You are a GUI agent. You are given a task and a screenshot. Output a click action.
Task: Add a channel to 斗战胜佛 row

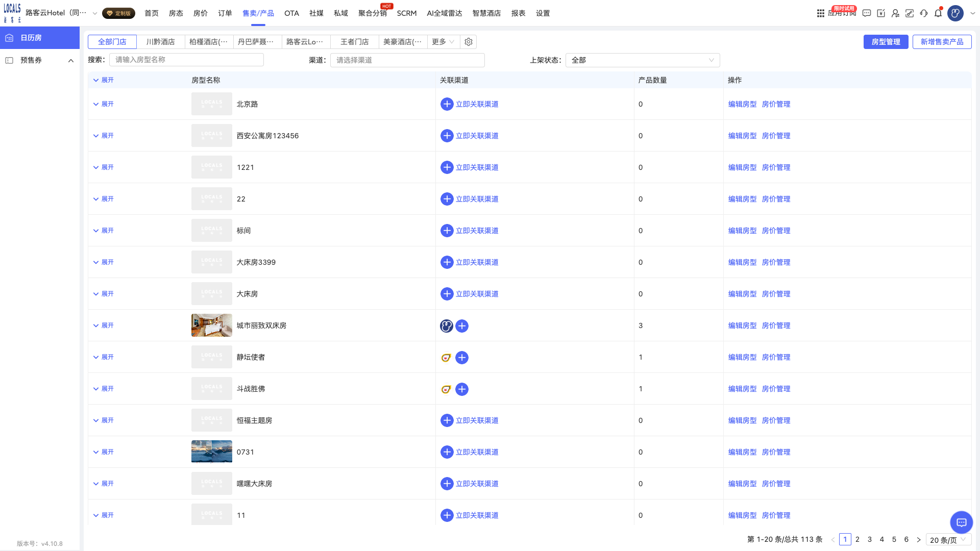pos(462,389)
